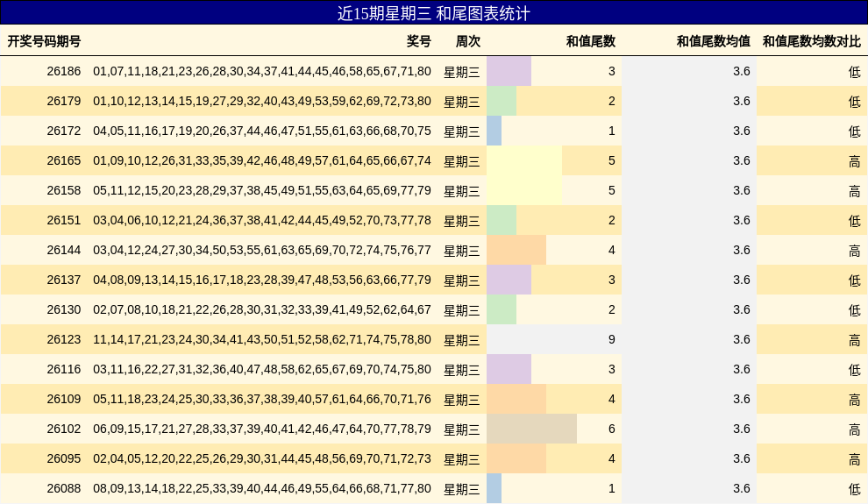Select the draw numbers for issue 26144

(x=262, y=251)
